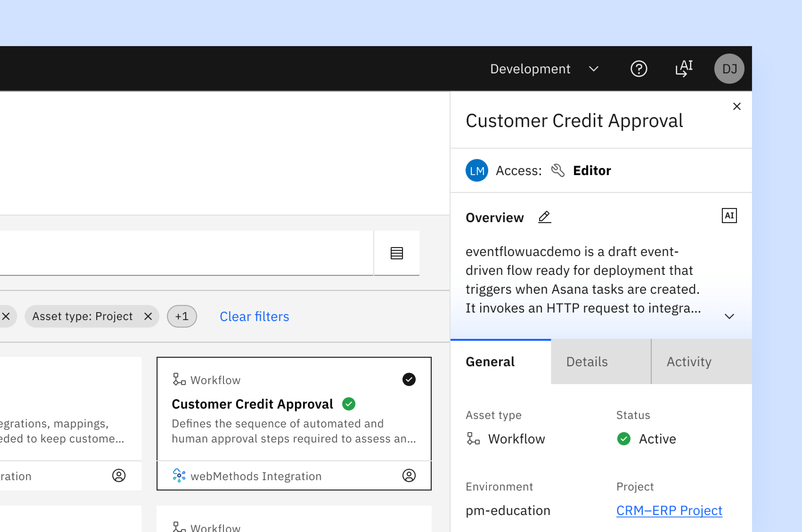Close the Customer Credit Approval side panel
The image size is (802, 532).
click(736, 107)
